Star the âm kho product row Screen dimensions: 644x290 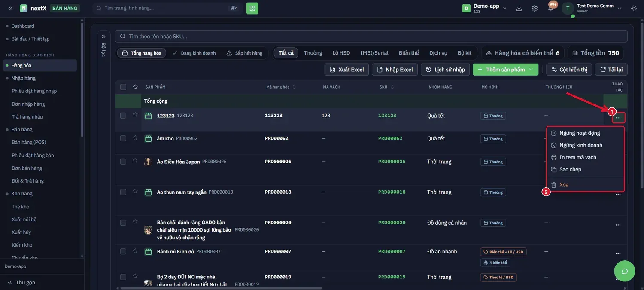135,138
